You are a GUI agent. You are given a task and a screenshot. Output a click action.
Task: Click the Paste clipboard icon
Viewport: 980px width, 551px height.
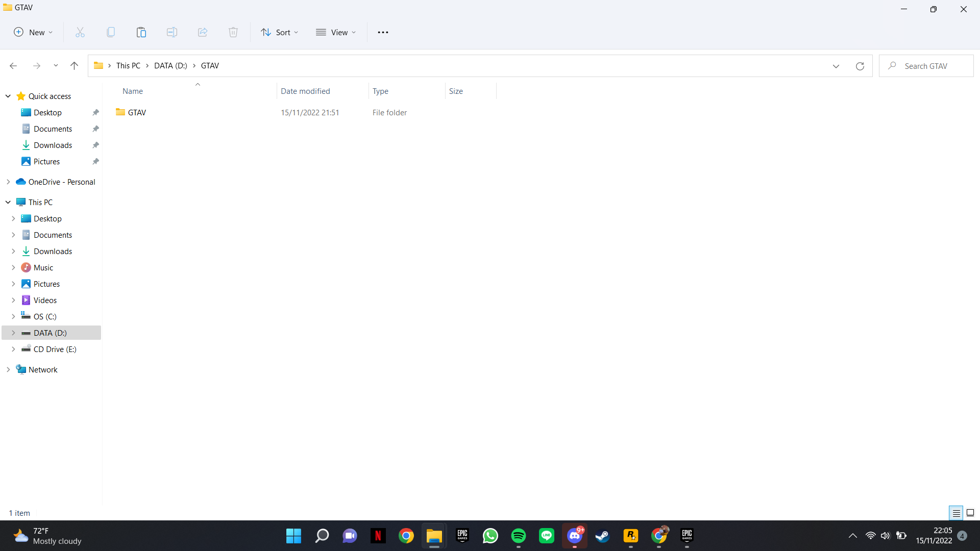(x=141, y=32)
